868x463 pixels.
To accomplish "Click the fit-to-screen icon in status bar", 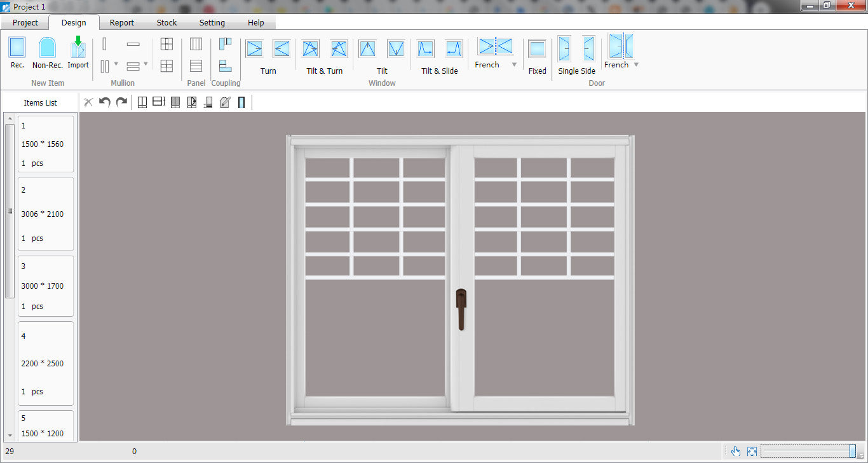I will pos(752,452).
